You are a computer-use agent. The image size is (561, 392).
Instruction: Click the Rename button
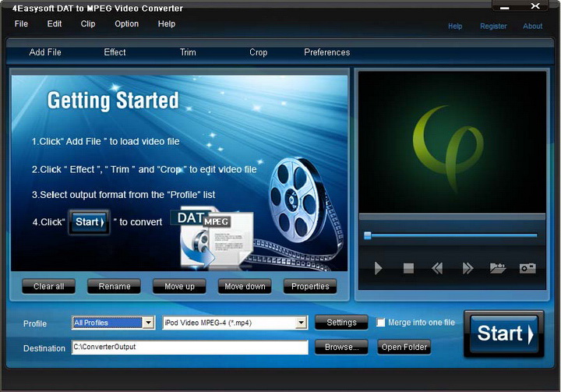(x=114, y=286)
